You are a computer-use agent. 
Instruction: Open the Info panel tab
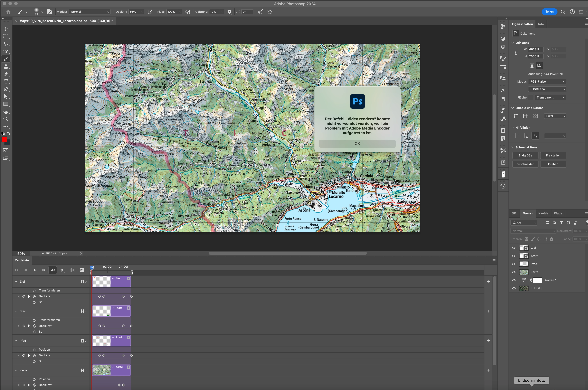tap(541, 24)
